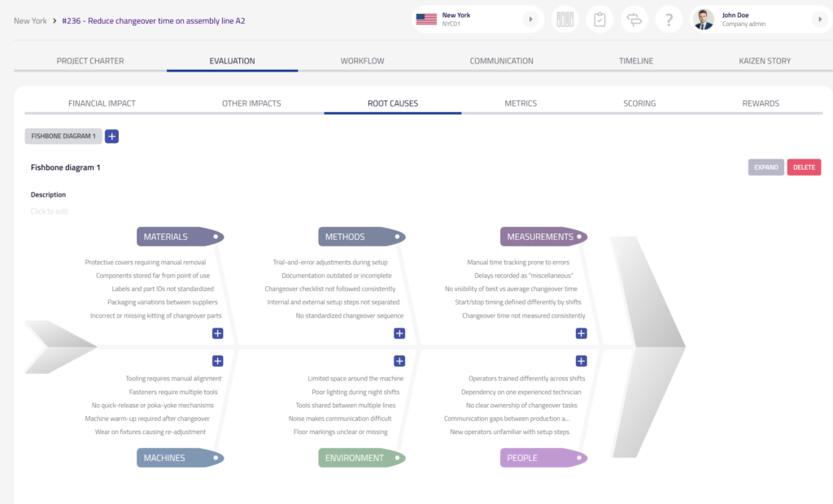Open the Metrics sub-tab
Screen dimensions: 833x504
(521, 103)
